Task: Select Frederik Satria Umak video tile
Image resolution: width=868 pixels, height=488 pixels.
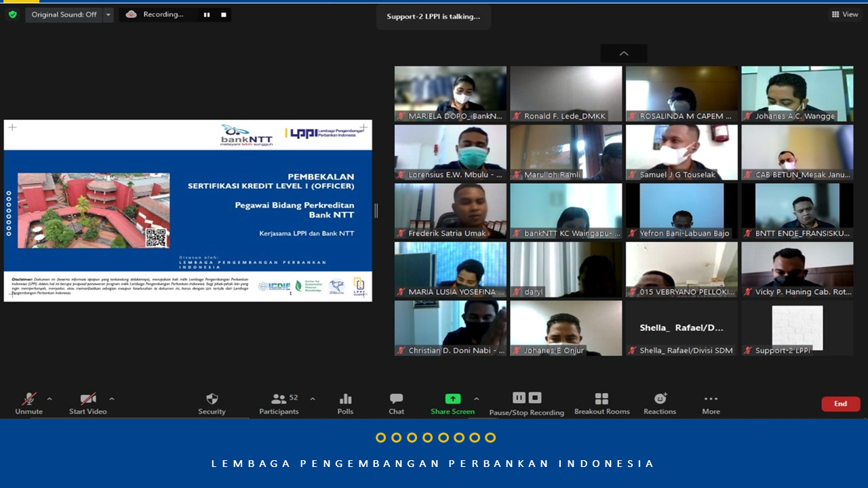Action: [450, 211]
